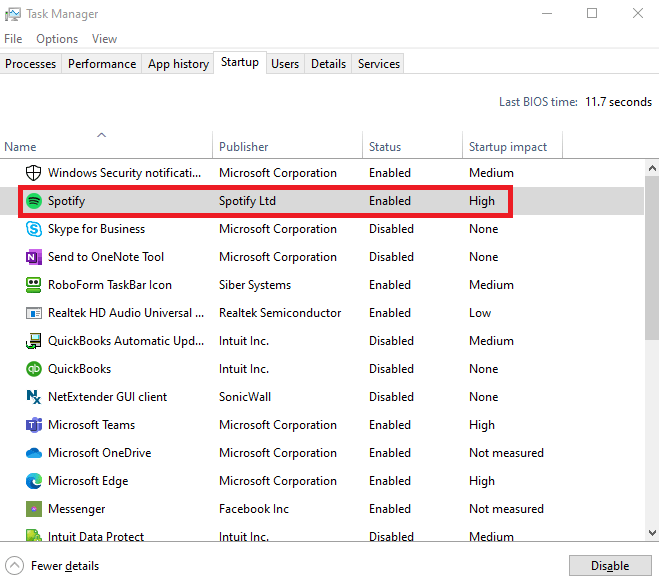Image resolution: width=659 pixels, height=588 pixels.
Task: Click the Task Manager title bar icon
Action: 13,14
